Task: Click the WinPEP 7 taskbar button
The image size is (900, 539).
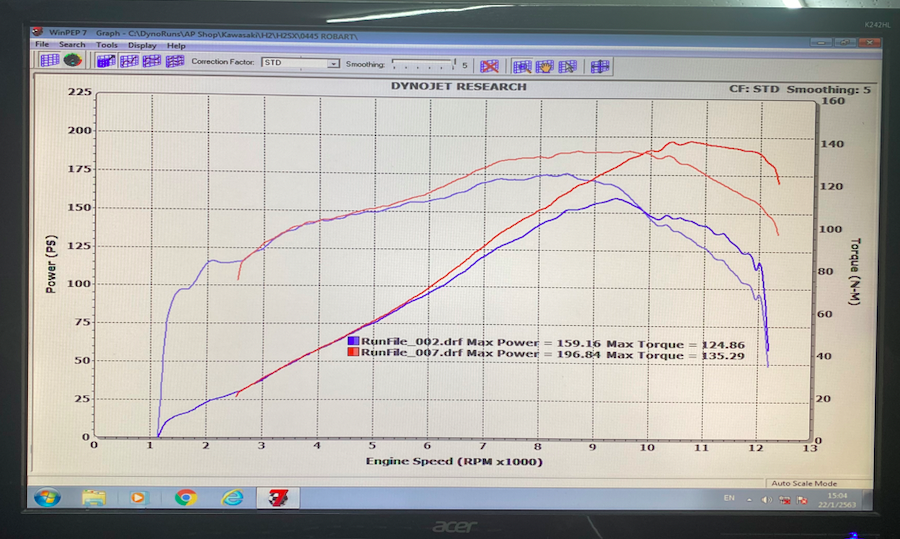Action: pyautogui.click(x=272, y=497)
